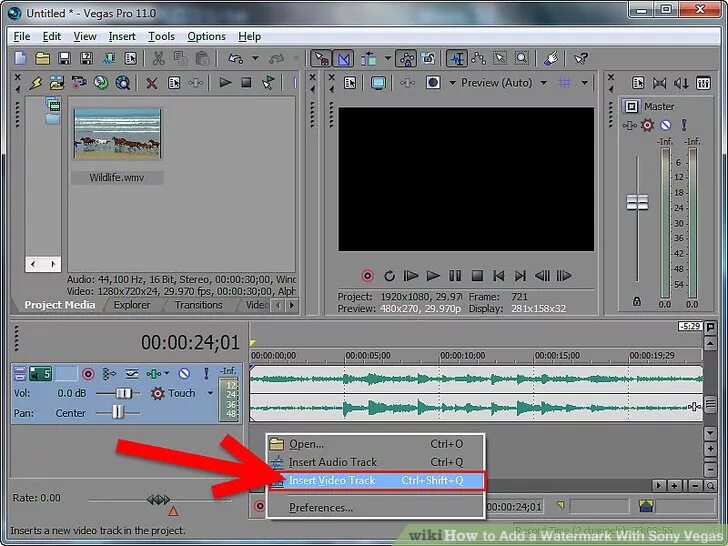The width and height of the screenshot is (728, 546).
Task: Open the Overlays grid dropdown arrow
Action: (585, 83)
